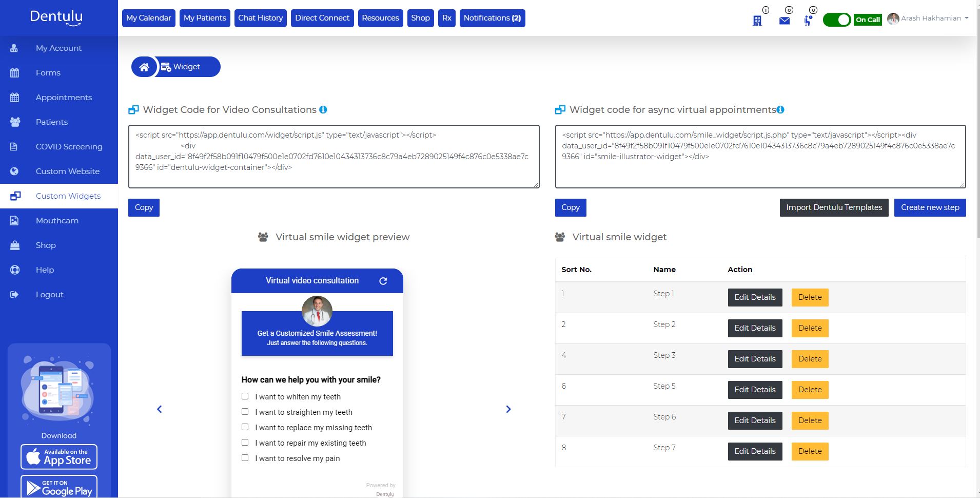Click Import Dentulu Templates button
This screenshot has height=498, width=980.
click(834, 207)
